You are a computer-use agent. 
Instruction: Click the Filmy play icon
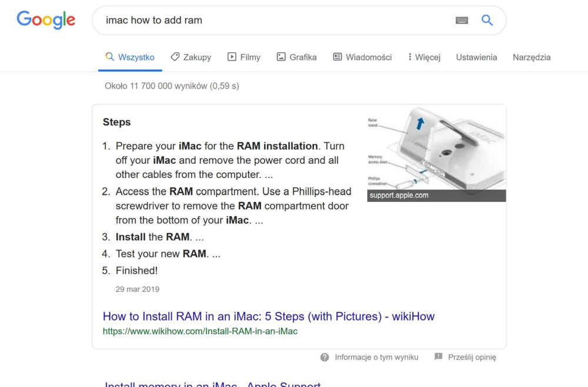tap(232, 57)
